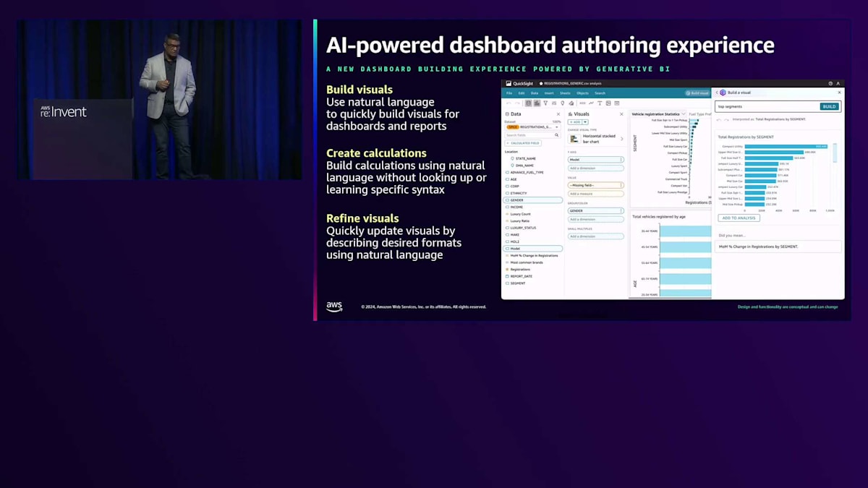Image resolution: width=868 pixels, height=488 pixels.
Task: Click the redo arrow in the toolbar
Action: [517, 103]
